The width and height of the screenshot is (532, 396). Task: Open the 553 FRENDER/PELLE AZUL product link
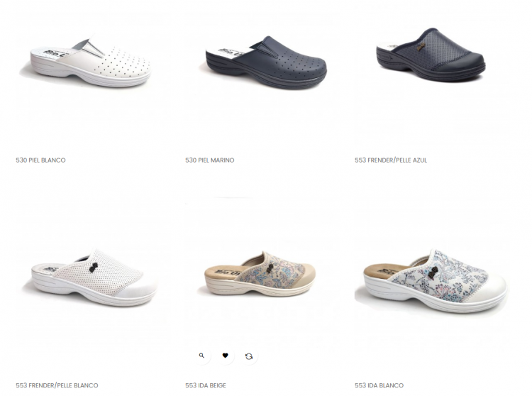tap(391, 160)
